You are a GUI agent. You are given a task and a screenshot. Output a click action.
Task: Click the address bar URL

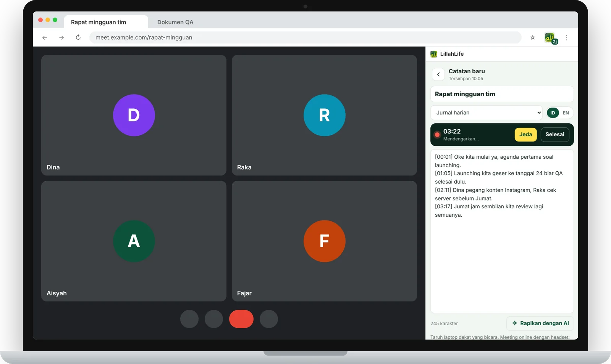pyautogui.click(x=305, y=37)
